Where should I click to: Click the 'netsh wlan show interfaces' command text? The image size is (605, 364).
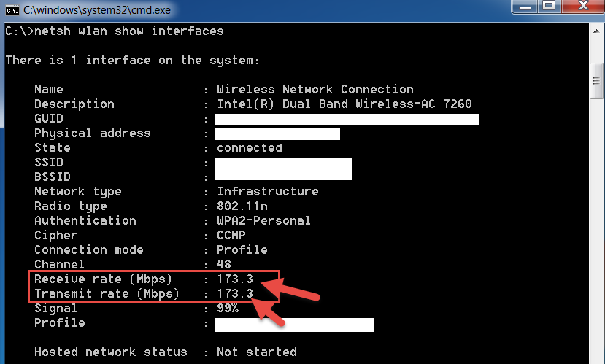pos(129,31)
